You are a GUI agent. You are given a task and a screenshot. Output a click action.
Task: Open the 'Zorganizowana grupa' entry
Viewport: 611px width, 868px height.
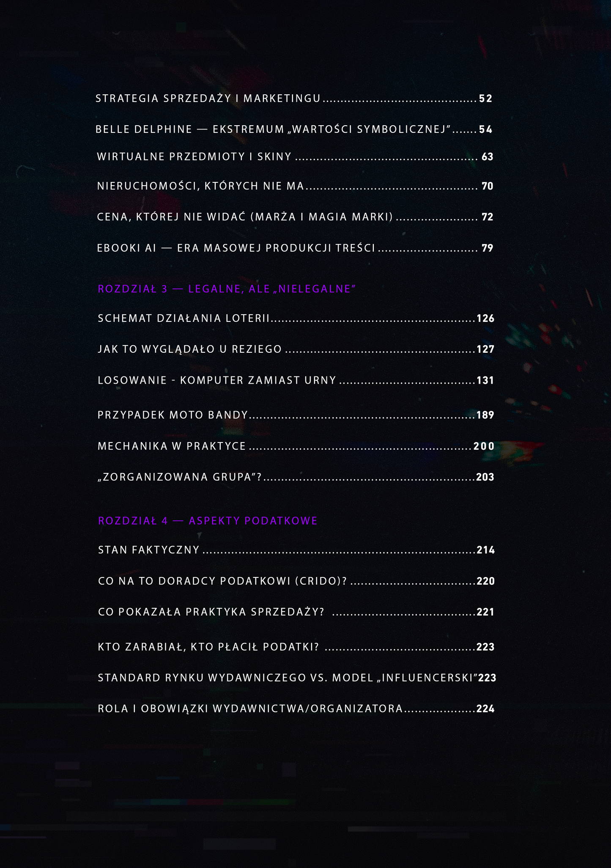point(296,477)
